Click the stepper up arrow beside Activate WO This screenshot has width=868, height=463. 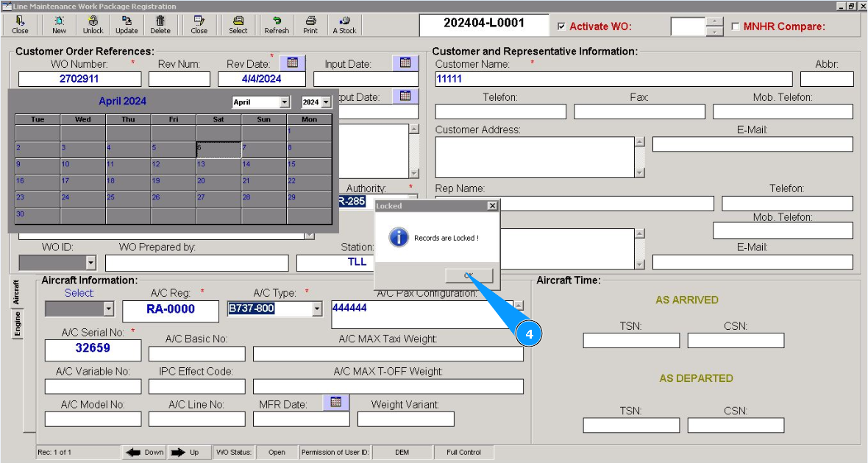714,21
